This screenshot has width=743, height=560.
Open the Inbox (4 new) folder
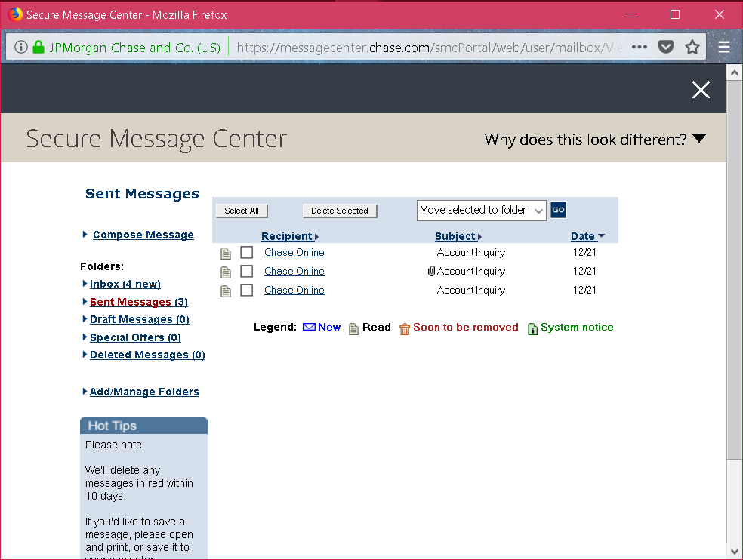tap(125, 284)
